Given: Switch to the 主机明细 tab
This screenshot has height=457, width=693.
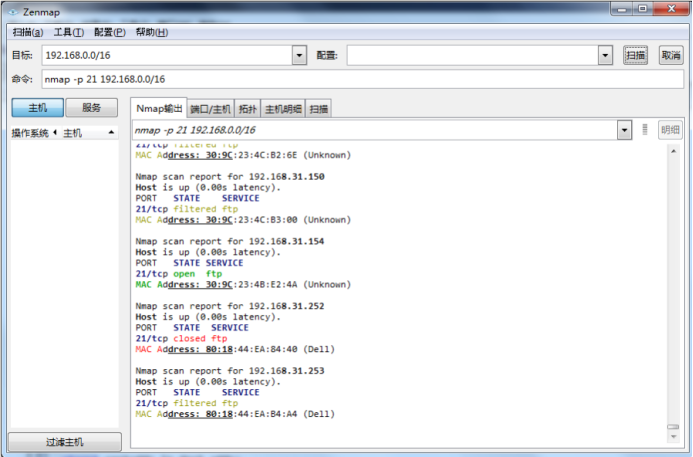Looking at the screenshot, I should pyautogui.click(x=283, y=109).
